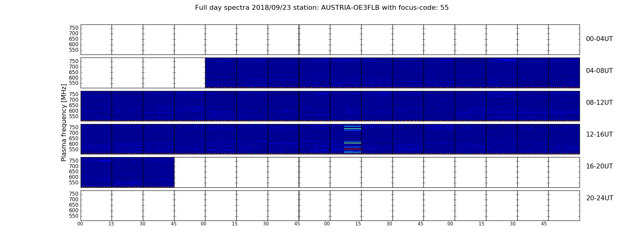Select the 750 tick label of the 04-08UT panel
This screenshot has height=245, width=644.
pyautogui.click(x=74, y=61)
